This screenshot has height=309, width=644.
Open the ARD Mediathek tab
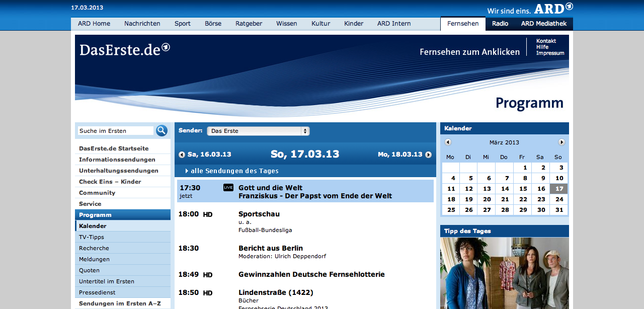coord(544,24)
